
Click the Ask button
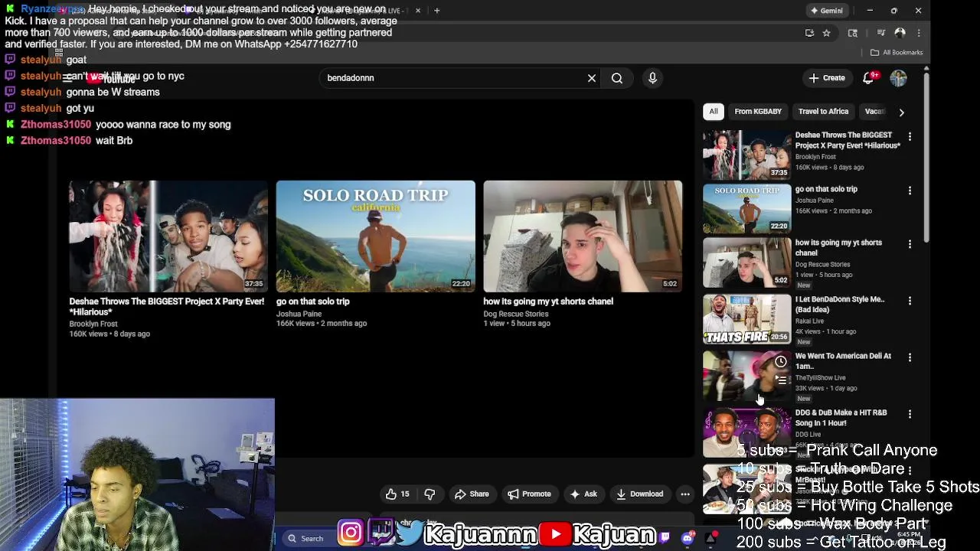[x=583, y=494]
